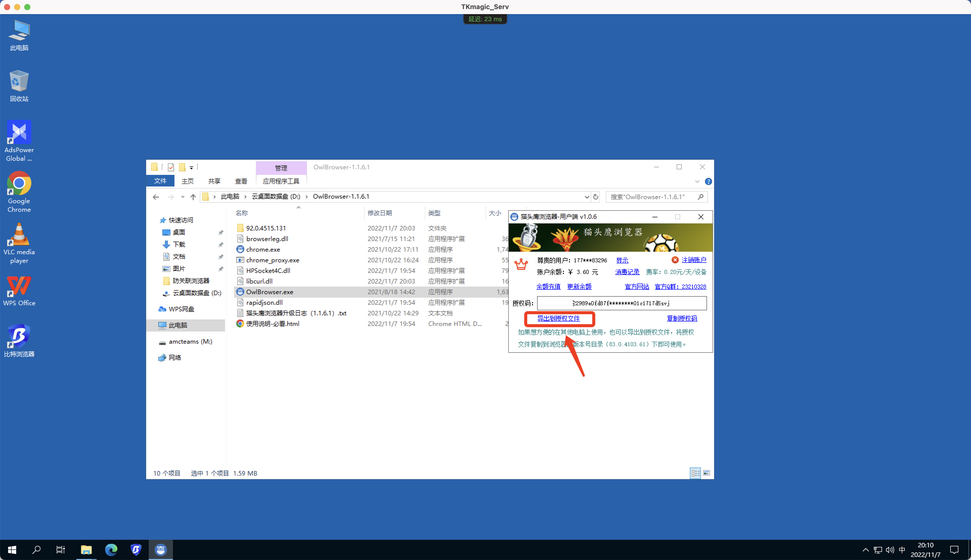Click the 复制授权码 link
Viewport: 971px width, 560px height.
[683, 318]
